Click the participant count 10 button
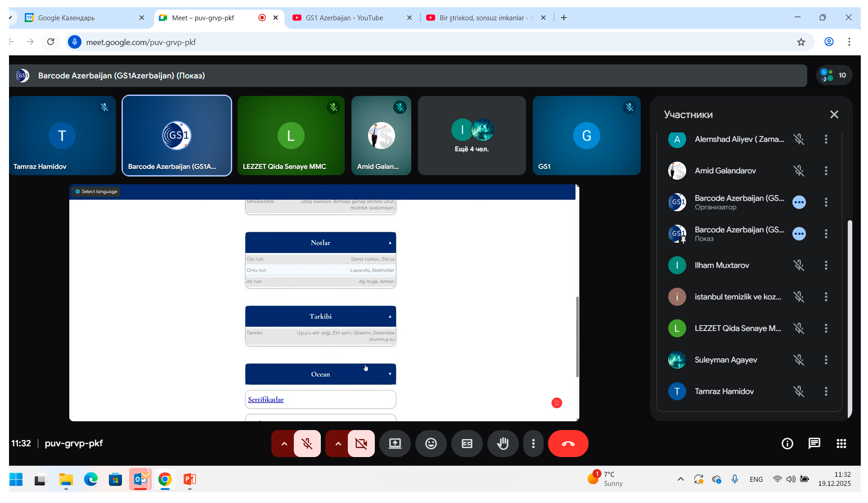 point(834,75)
